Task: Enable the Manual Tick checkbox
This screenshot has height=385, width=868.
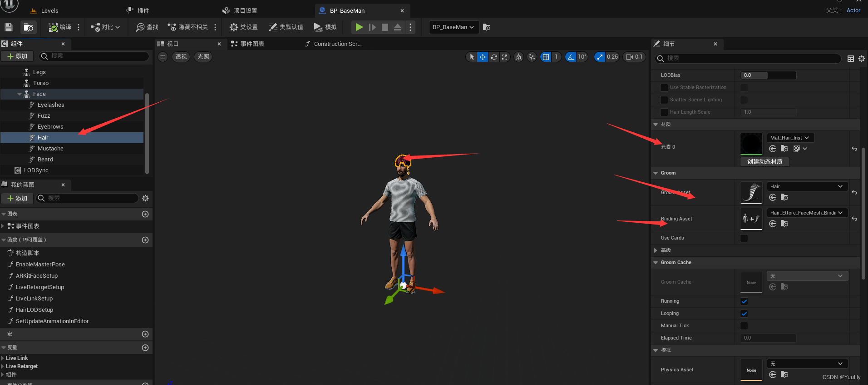Action: [x=744, y=326]
